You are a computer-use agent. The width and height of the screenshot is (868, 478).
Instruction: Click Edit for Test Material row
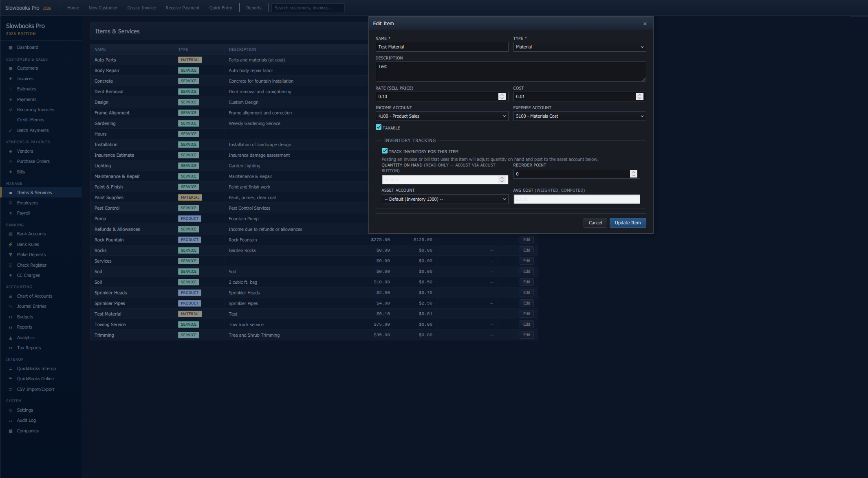(527, 314)
